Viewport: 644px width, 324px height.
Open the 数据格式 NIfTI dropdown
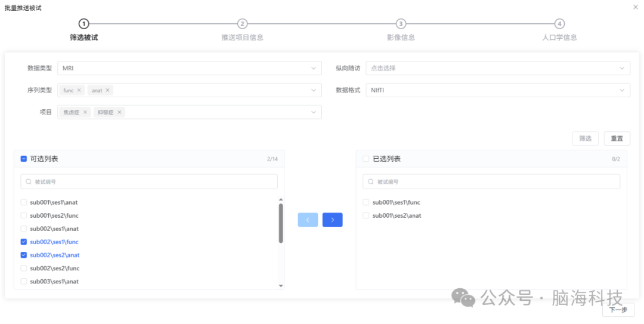(498, 91)
